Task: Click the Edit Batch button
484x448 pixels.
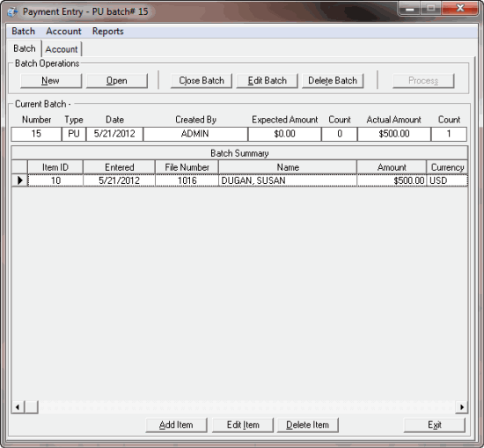Action: coord(267,81)
